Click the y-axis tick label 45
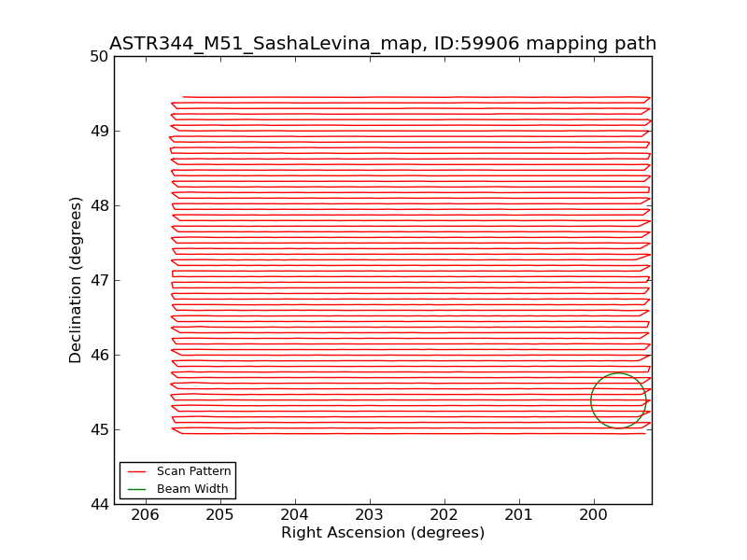747x560 pixels. tap(99, 429)
